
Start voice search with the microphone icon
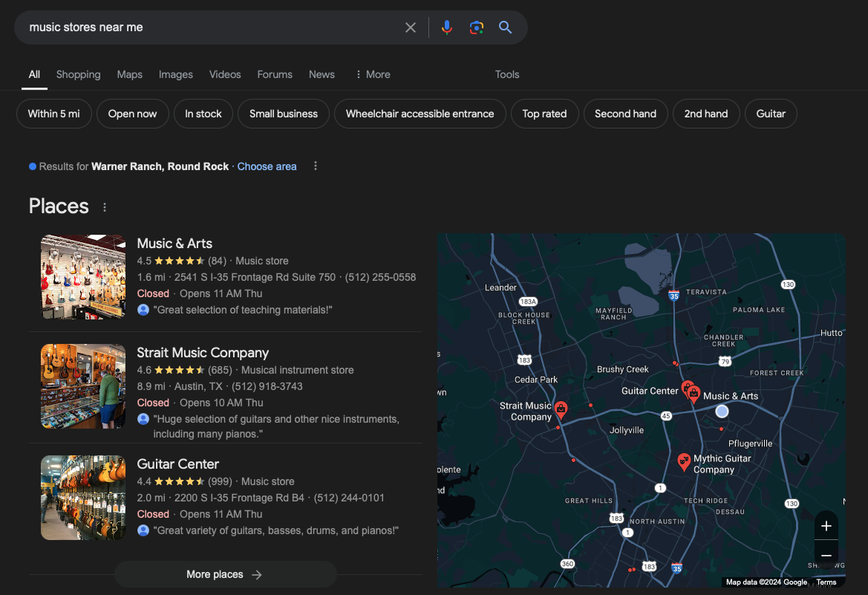(447, 27)
